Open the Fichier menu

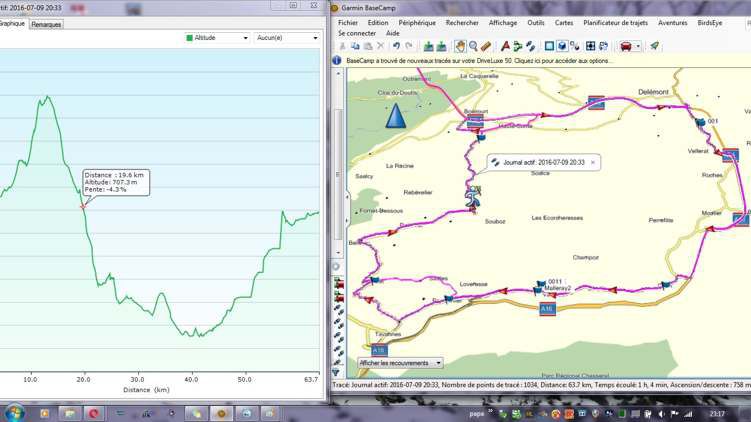(348, 23)
